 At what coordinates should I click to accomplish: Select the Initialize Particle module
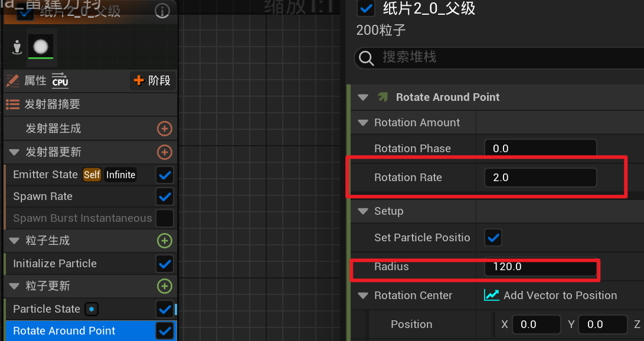point(55,264)
